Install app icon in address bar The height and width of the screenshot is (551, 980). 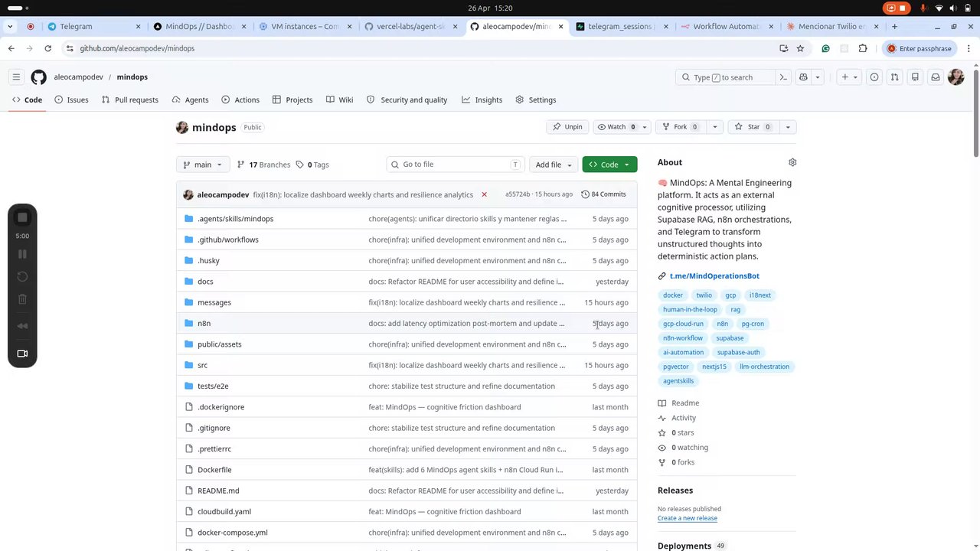tap(783, 48)
